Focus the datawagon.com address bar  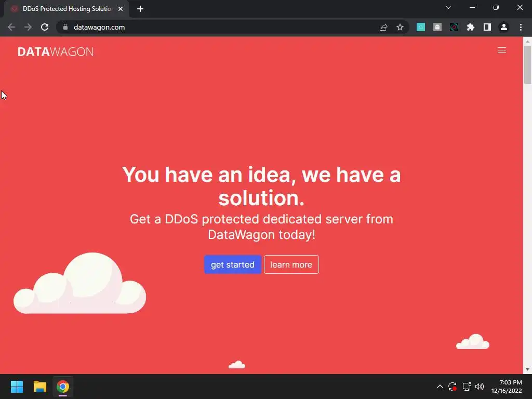coord(217,27)
